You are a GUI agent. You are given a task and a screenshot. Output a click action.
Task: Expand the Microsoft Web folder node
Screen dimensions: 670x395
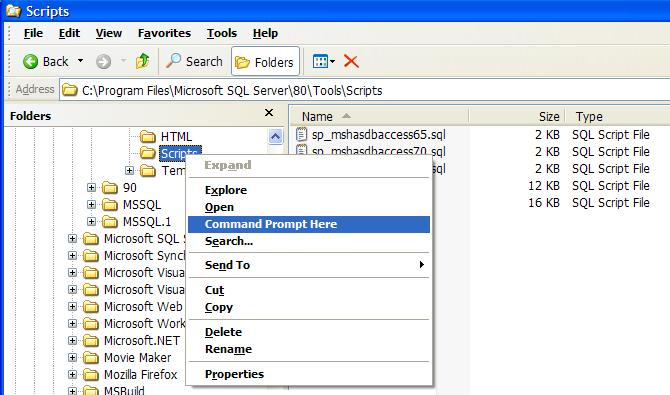click(72, 307)
